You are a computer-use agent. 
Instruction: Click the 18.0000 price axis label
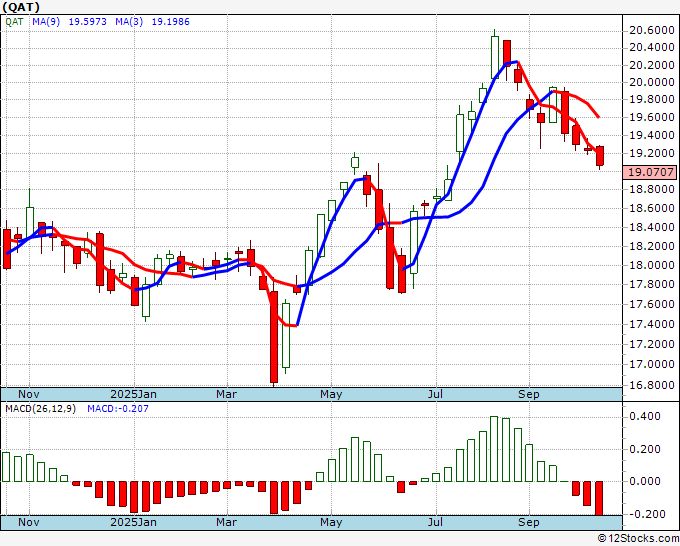(x=651, y=265)
